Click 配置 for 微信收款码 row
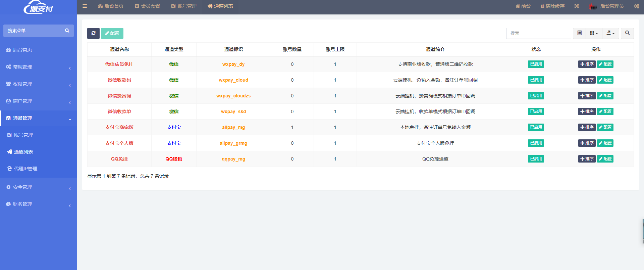This screenshot has height=270, width=644. coord(605,80)
